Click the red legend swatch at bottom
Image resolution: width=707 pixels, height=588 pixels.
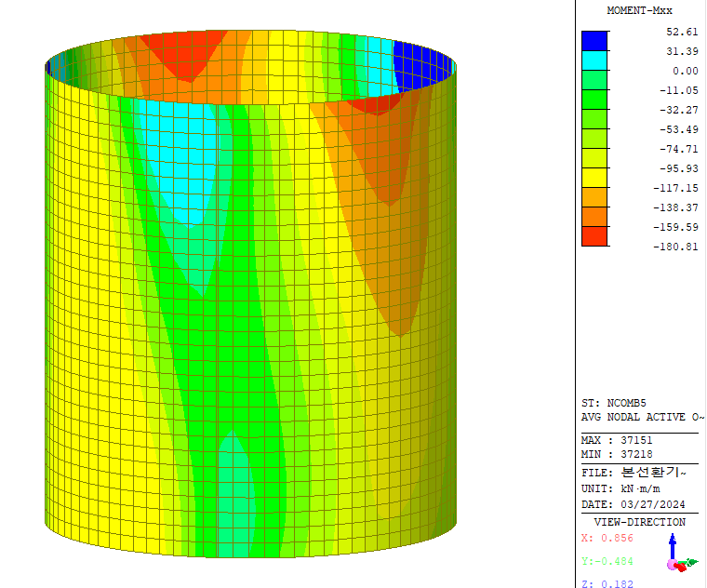point(594,236)
